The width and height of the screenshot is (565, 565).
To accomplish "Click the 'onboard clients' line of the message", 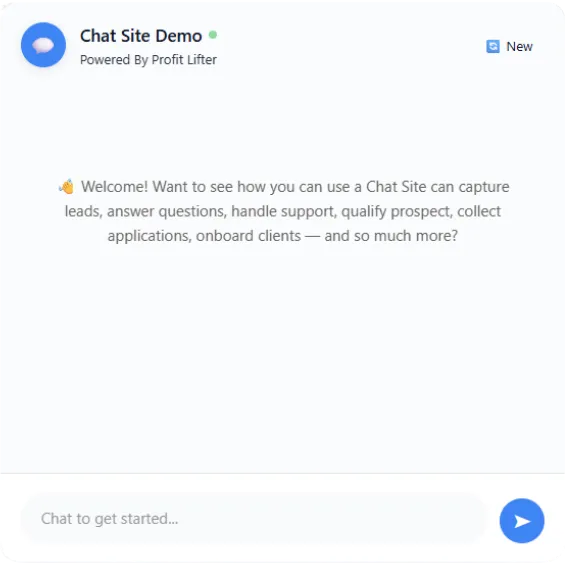I will 283,236.
